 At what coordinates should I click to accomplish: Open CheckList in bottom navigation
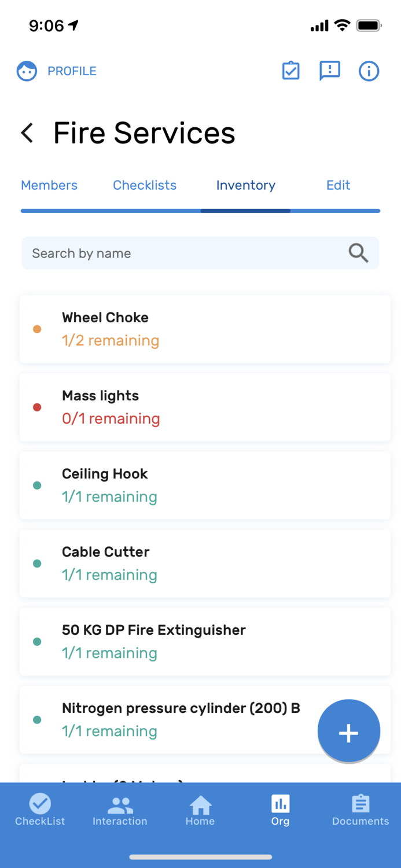pos(40,810)
